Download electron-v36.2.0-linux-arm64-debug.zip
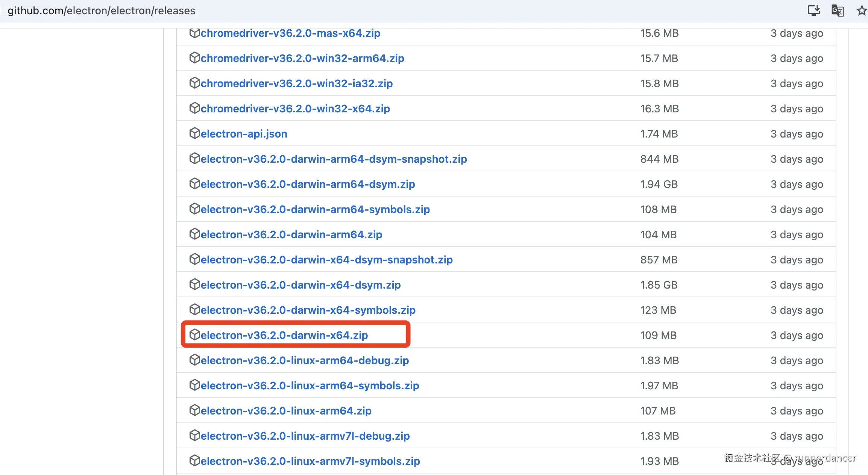 coord(305,360)
